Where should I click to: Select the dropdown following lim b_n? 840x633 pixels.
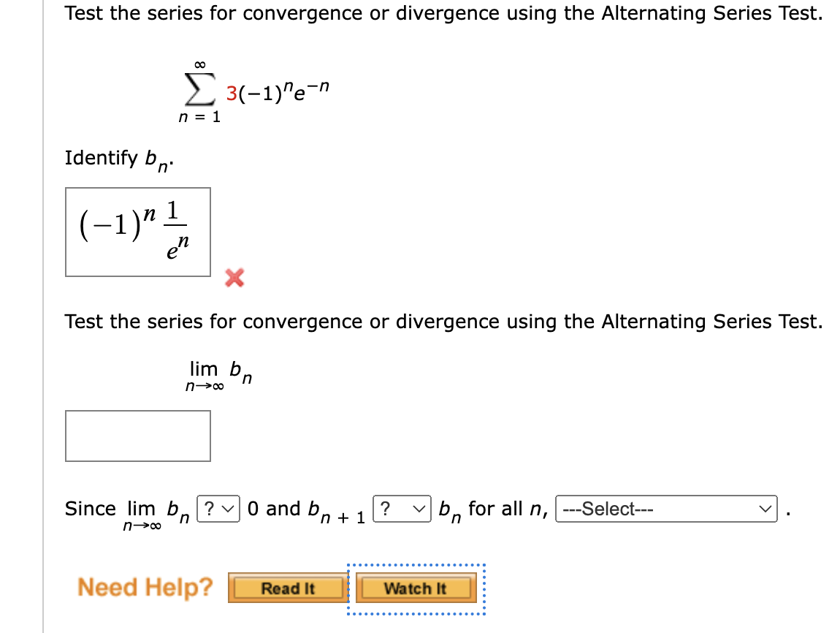coord(218,509)
